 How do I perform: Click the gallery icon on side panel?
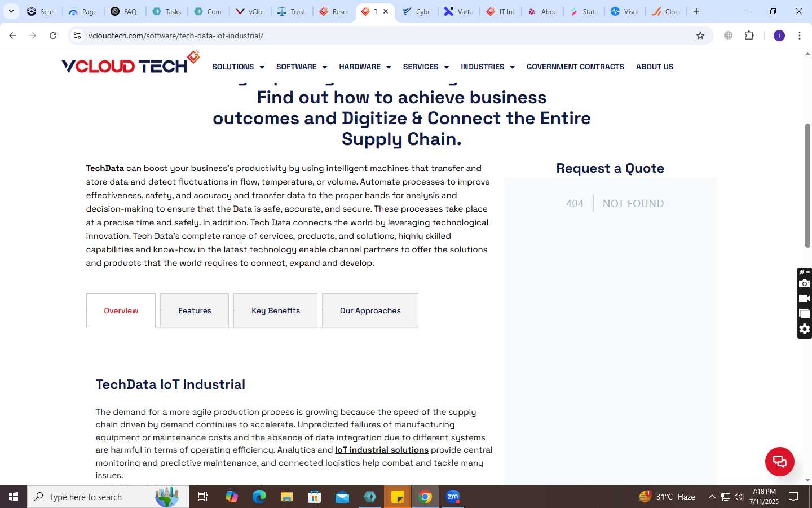(x=805, y=314)
